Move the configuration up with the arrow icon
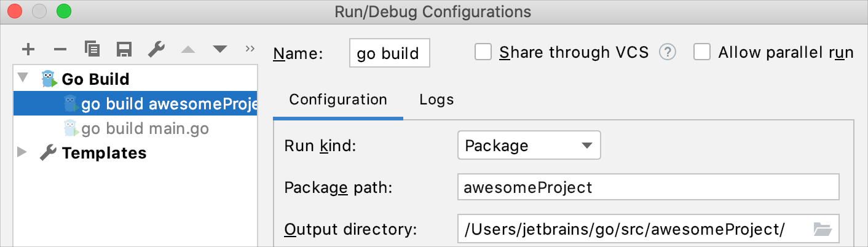 (188, 49)
